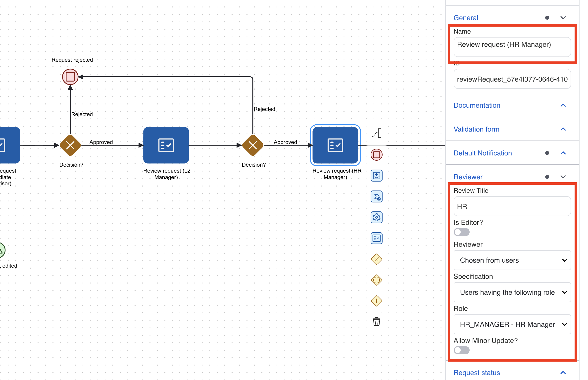Viewport: 588px width, 380px height.
Task: Append a parallel plus gateway from context pad
Action: coord(377,301)
